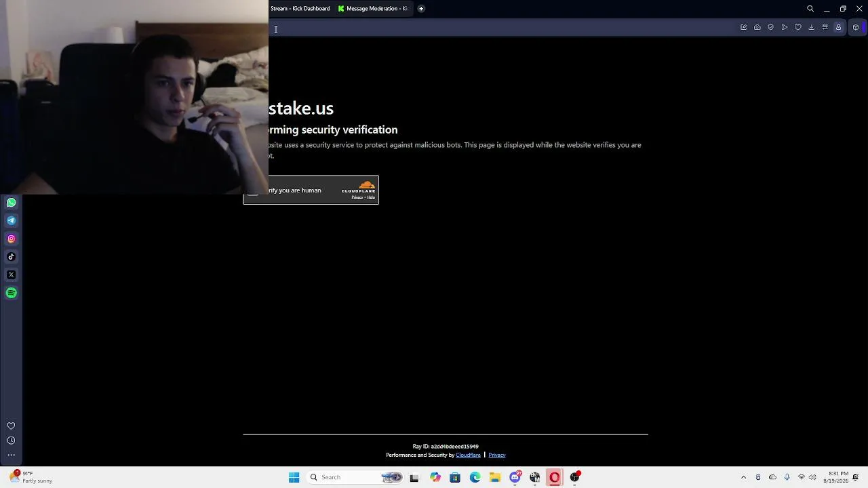Open the notifications bell icon
The image size is (868, 488).
856,477
